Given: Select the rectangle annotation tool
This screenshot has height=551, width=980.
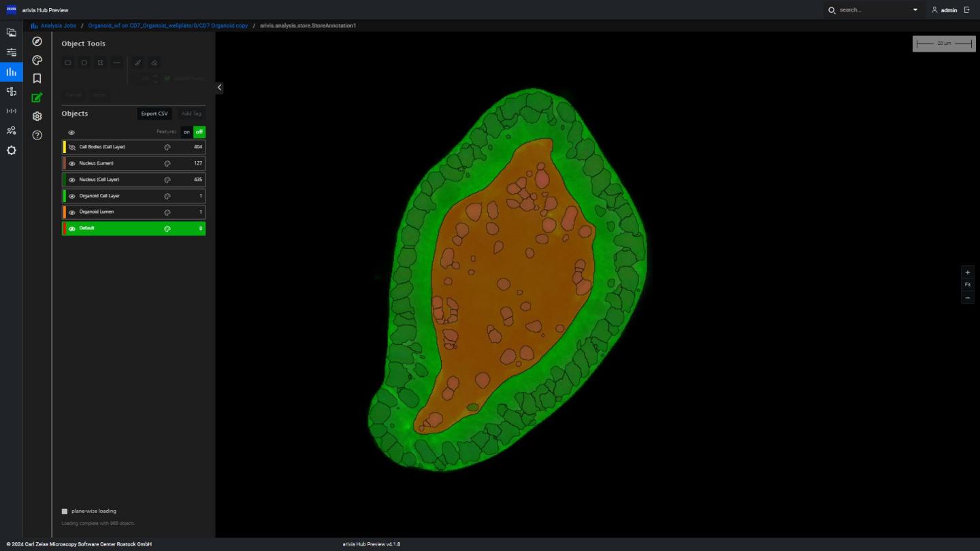Looking at the screenshot, I should 67,63.
